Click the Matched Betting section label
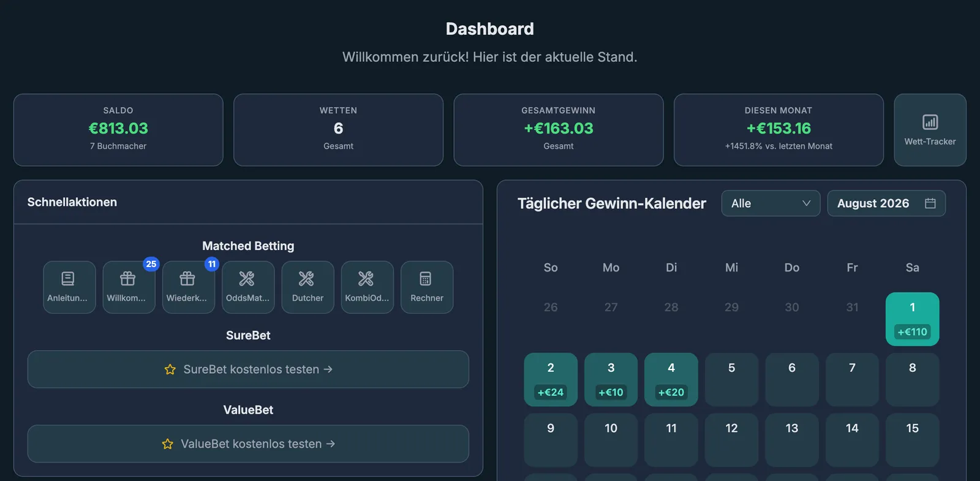980x481 pixels. [x=248, y=246]
